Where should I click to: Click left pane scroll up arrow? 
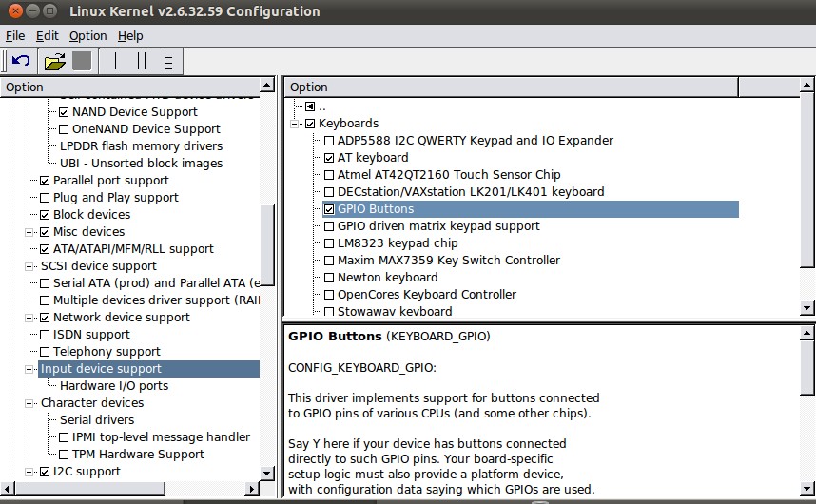coord(267,85)
